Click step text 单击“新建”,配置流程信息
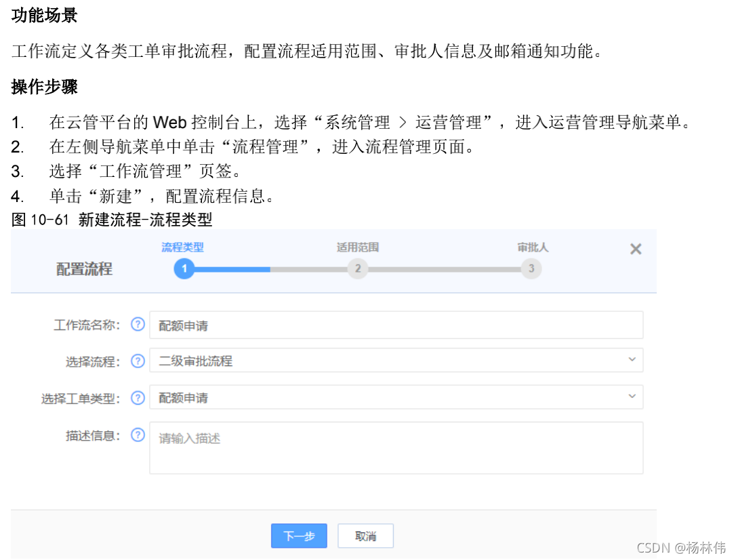736x560 pixels. [162, 196]
